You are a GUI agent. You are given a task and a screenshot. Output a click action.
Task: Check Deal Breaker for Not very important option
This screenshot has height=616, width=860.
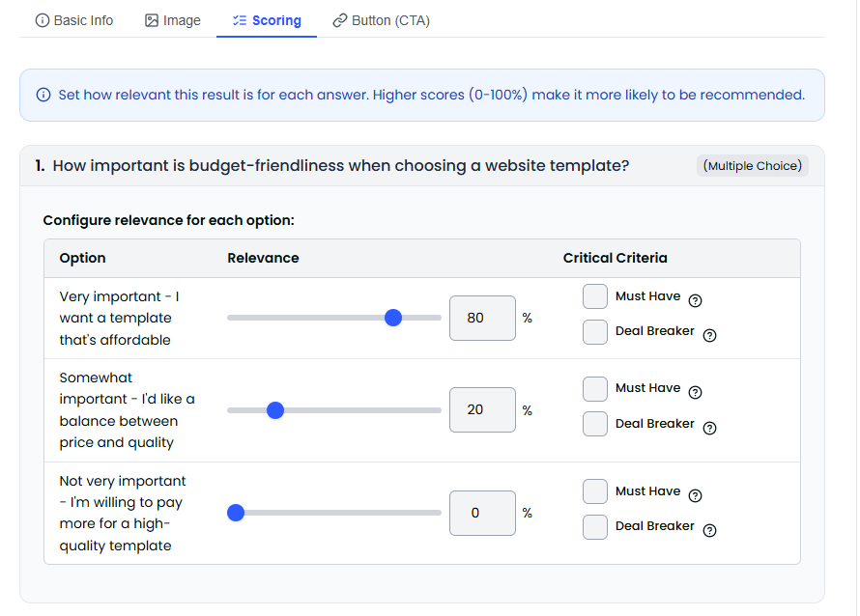coord(595,526)
